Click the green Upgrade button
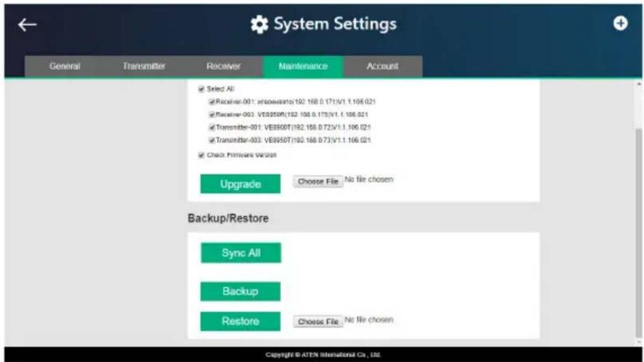 [240, 184]
